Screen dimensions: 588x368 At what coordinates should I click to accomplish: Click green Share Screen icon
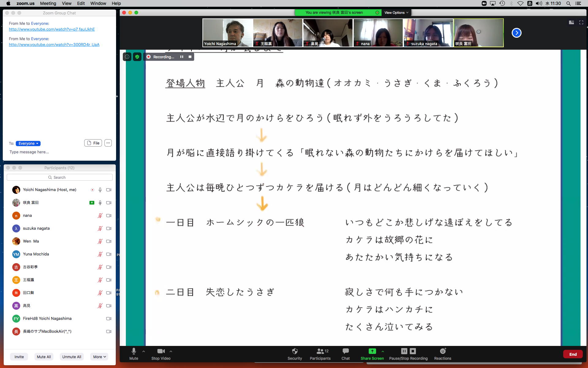pyautogui.click(x=372, y=351)
